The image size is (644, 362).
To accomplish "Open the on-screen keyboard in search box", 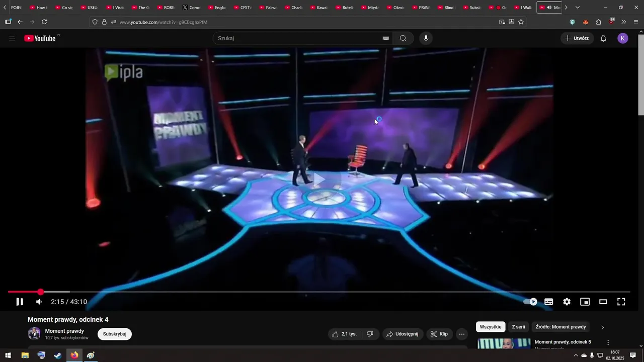I will click(x=386, y=38).
